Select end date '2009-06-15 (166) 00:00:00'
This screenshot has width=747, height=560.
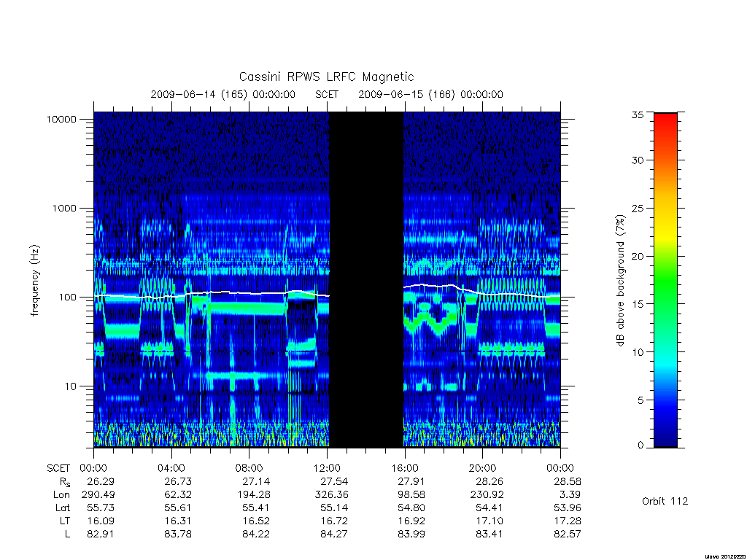(x=430, y=94)
